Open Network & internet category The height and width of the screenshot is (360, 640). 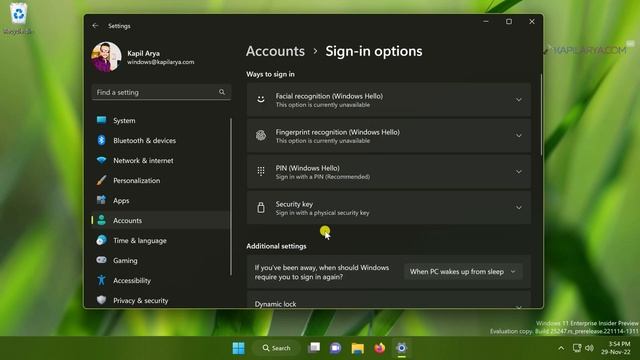(x=160, y=160)
